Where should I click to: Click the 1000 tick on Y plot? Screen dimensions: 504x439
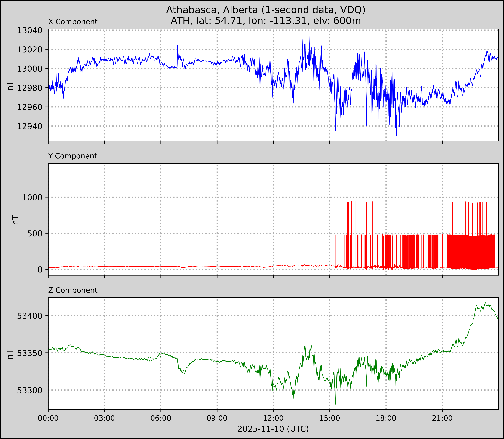[32, 197]
